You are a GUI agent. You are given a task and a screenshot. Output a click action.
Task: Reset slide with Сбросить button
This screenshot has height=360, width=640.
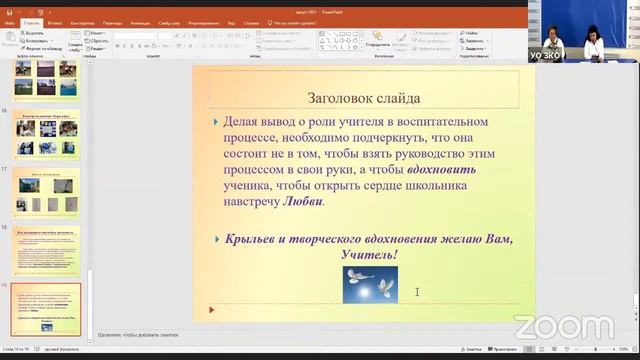[x=97, y=41]
